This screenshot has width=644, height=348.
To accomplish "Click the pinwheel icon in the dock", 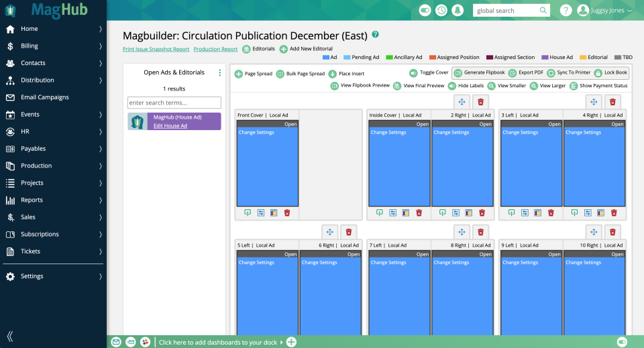I will click(x=145, y=342).
